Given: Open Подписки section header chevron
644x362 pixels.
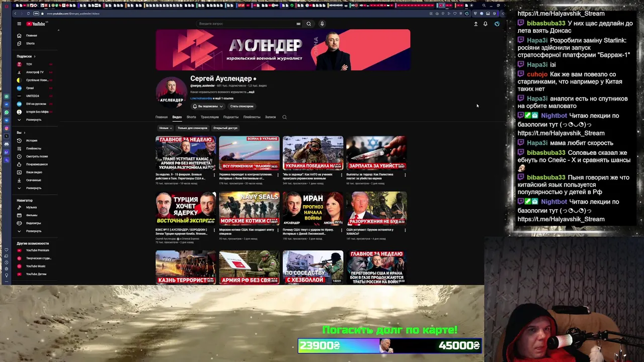Looking at the screenshot, I should [36, 56].
